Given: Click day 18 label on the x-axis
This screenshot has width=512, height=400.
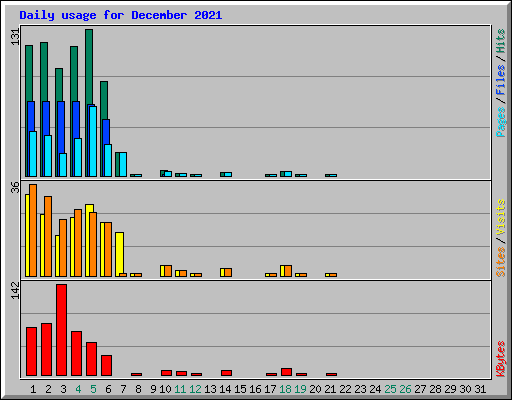Looking at the screenshot, I should click(285, 389).
